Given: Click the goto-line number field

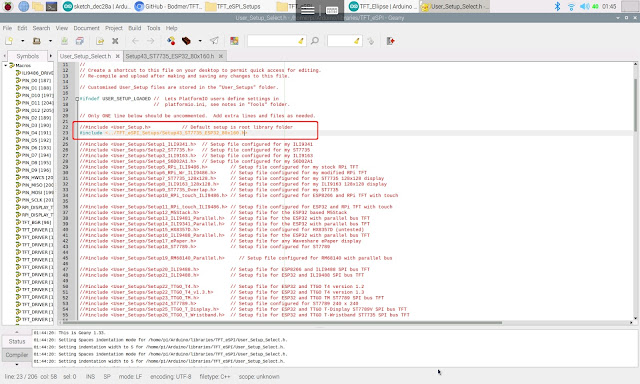Looking at the screenshot, I should click(x=344, y=41).
